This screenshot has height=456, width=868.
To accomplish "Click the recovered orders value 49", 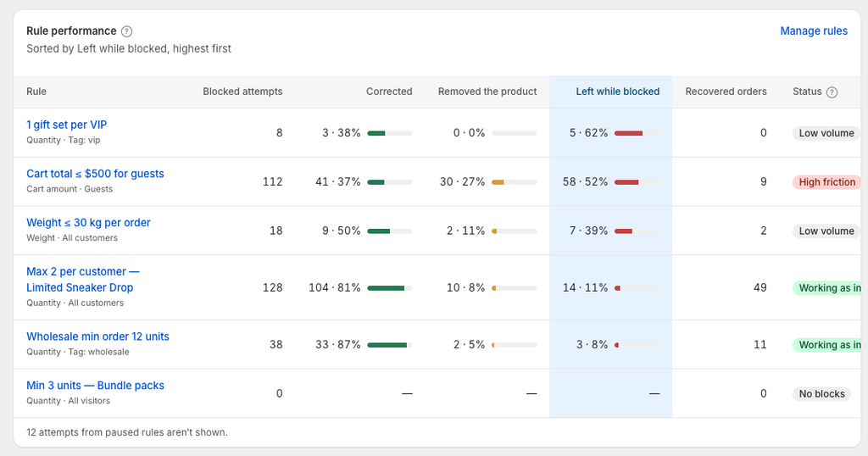I will [x=760, y=288].
